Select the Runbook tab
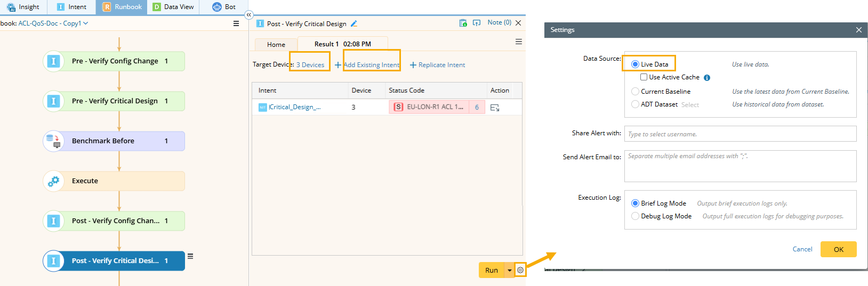The width and height of the screenshot is (868, 286). coord(122,7)
